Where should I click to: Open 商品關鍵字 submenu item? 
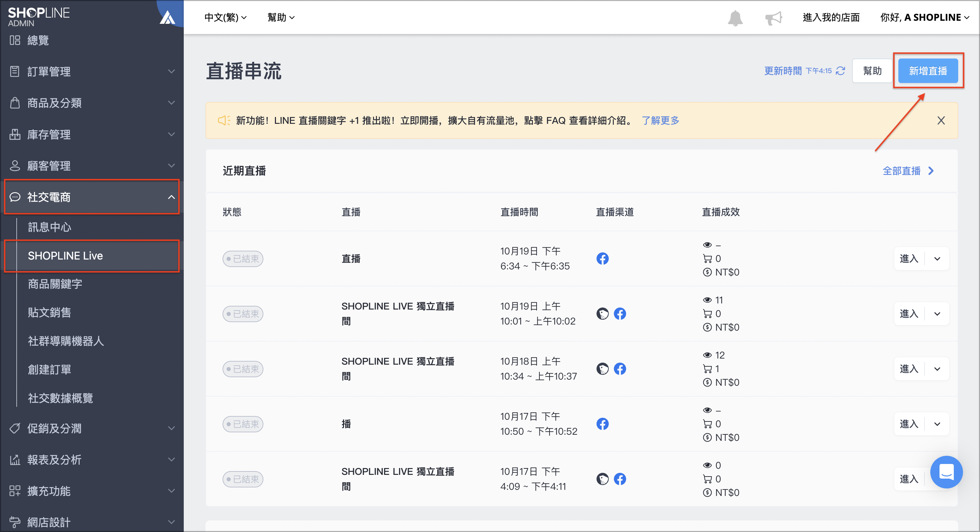click(x=55, y=284)
